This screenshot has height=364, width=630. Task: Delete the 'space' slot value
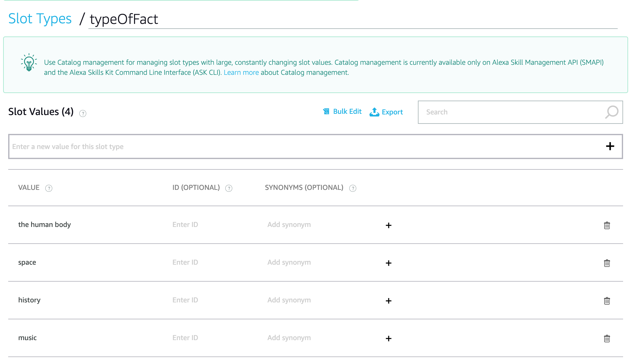[607, 263]
